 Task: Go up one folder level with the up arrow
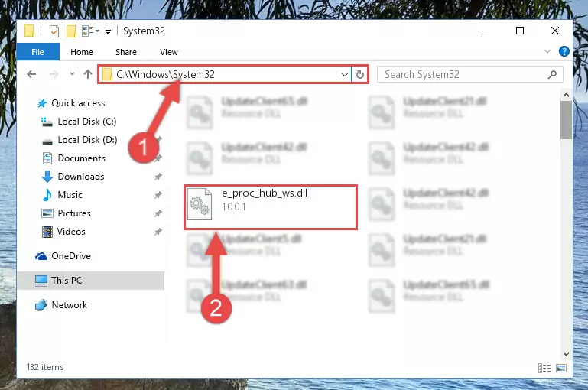pos(88,74)
